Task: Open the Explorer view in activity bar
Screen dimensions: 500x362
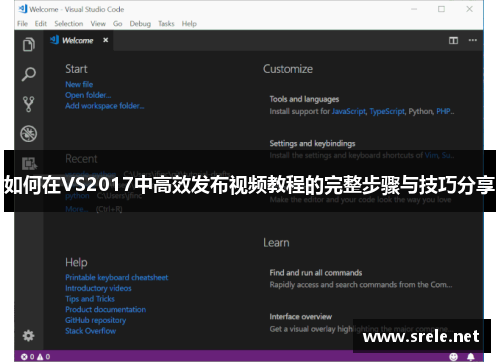Action: coord(29,44)
